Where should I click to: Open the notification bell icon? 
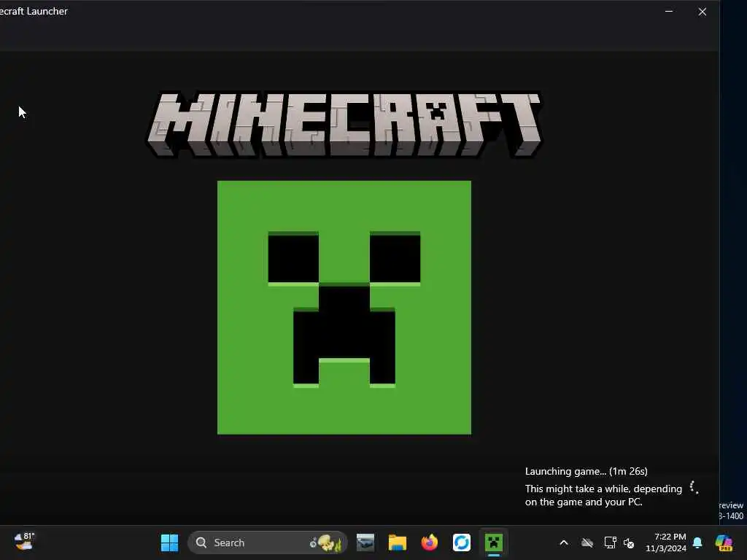697,542
